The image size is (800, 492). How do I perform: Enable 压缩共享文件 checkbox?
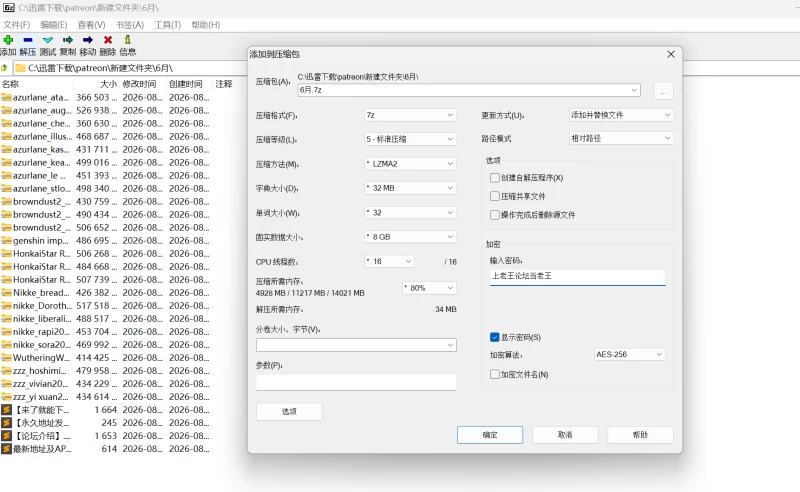(494, 196)
